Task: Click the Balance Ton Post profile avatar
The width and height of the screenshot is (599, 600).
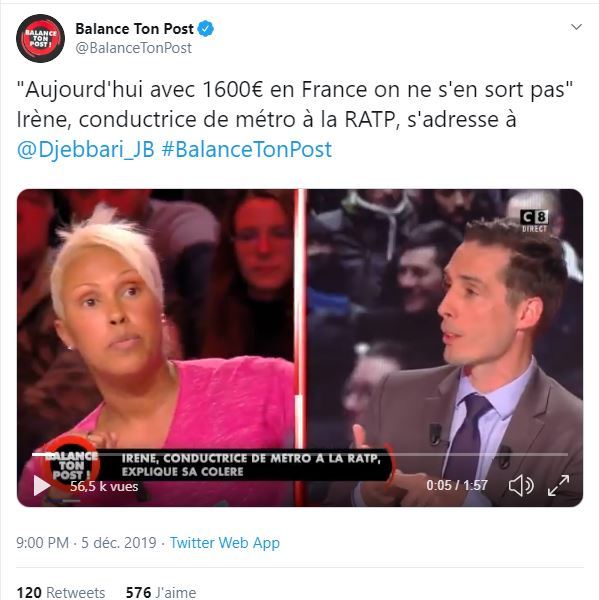Action: click(x=41, y=38)
